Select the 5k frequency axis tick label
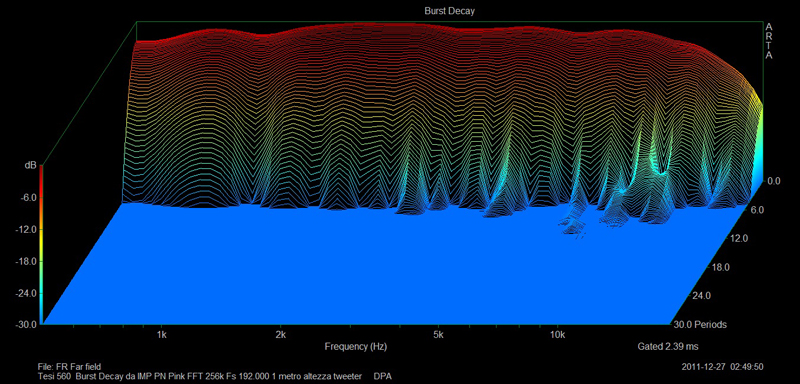The width and height of the screenshot is (800, 384). coord(438,335)
